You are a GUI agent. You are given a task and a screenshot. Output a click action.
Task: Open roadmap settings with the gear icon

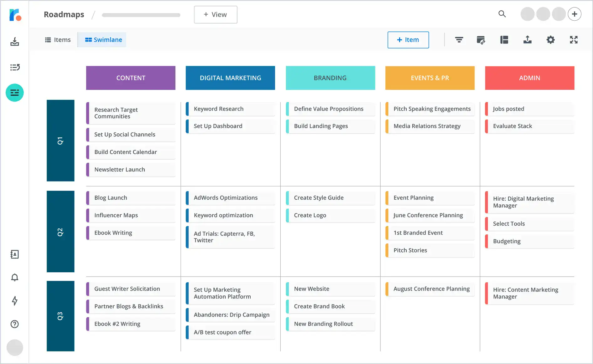[x=550, y=40]
